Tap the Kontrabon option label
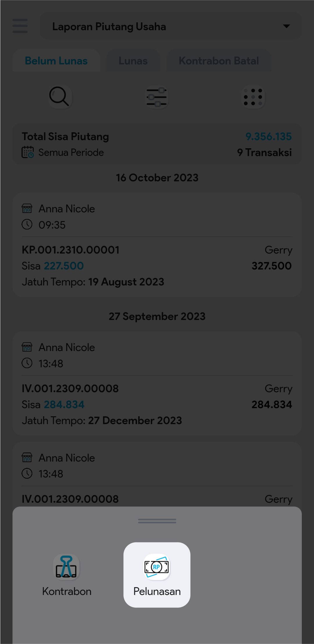The width and height of the screenshot is (314, 644). tap(67, 591)
